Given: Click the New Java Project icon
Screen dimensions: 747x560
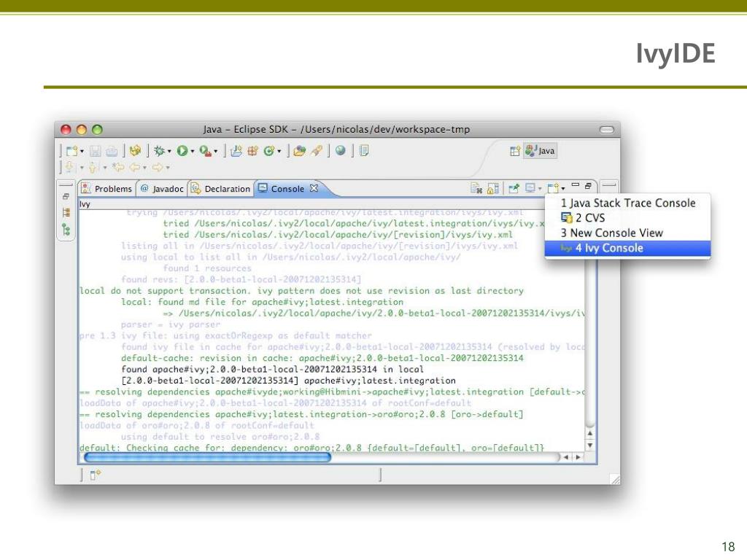Looking at the screenshot, I should tap(236, 151).
